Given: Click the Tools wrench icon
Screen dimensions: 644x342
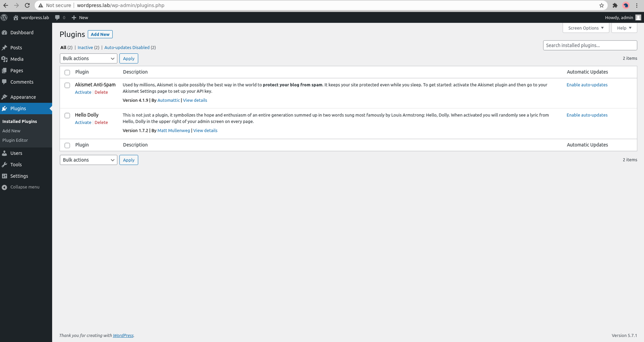Looking at the screenshot, I should [5, 165].
